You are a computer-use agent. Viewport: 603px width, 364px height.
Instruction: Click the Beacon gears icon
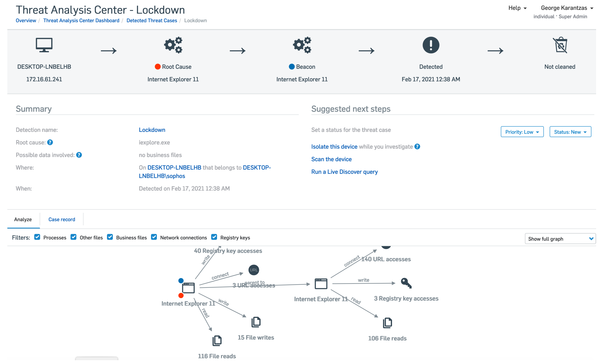(302, 45)
